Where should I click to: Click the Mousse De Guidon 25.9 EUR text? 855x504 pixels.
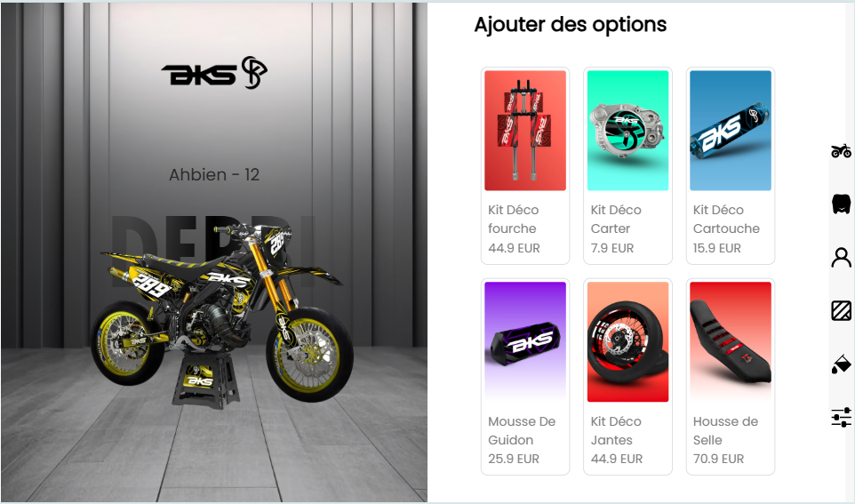(x=513, y=460)
